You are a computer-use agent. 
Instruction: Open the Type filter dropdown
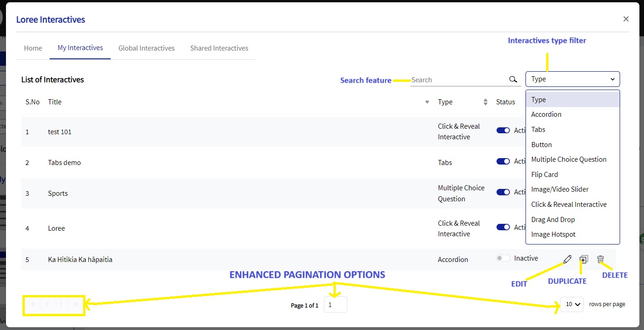573,79
